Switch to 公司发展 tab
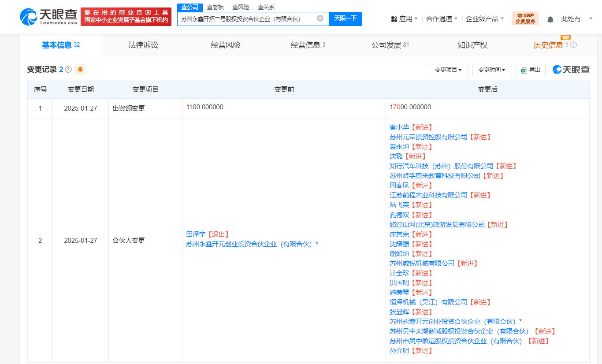602x364 pixels. coord(390,45)
